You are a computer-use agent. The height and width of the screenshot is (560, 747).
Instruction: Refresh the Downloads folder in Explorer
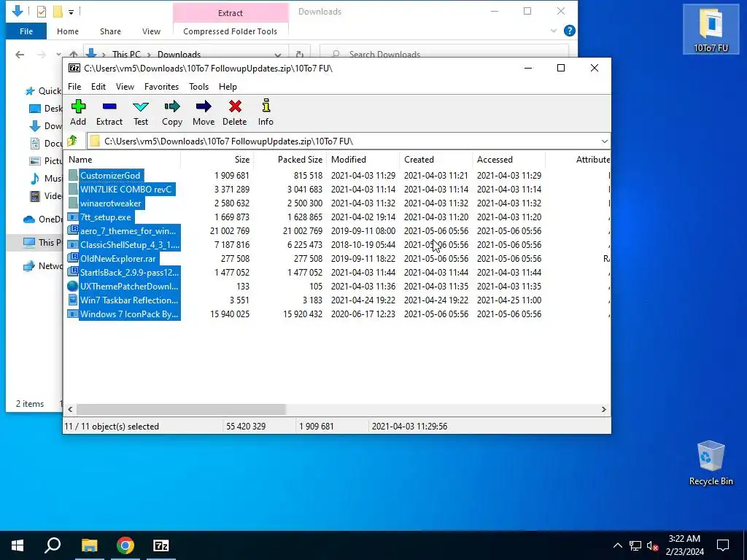pos(300,54)
